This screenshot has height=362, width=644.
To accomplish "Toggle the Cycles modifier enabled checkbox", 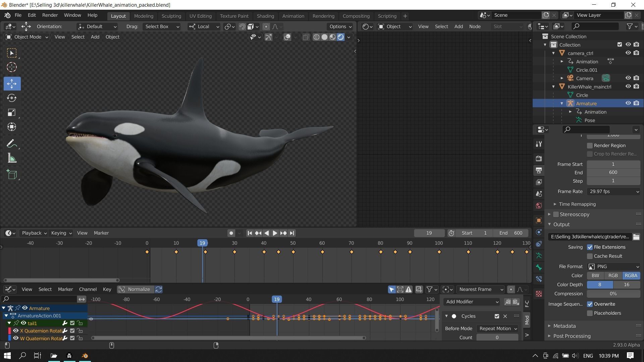I will [497, 316].
